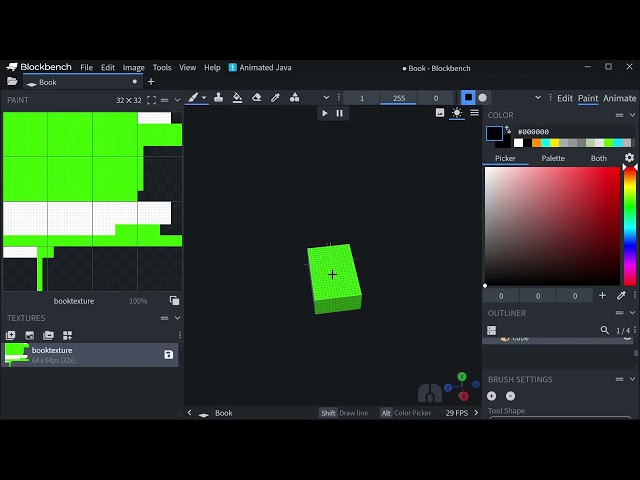This screenshot has width=640, height=480.
Task: Select the Eraser tool
Action: tap(256, 98)
